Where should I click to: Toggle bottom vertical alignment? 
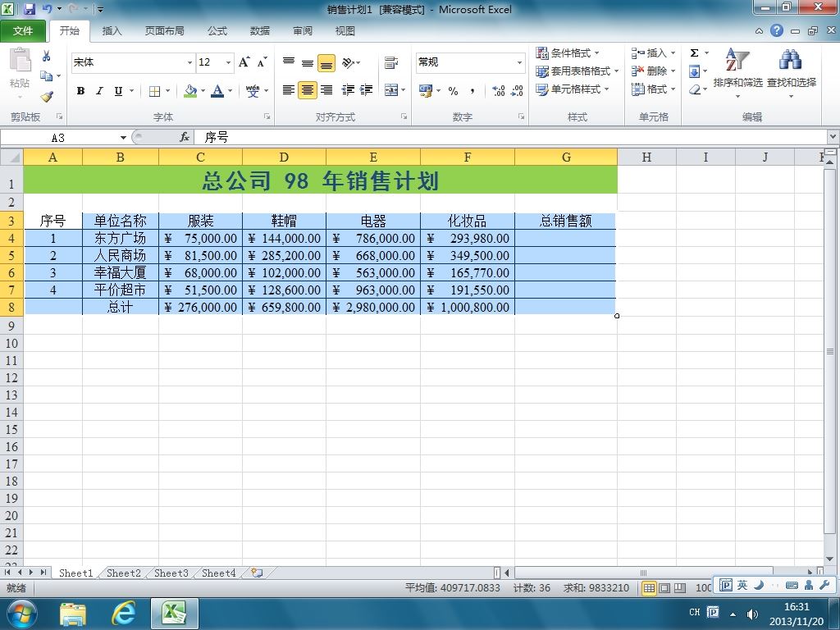tap(326, 62)
